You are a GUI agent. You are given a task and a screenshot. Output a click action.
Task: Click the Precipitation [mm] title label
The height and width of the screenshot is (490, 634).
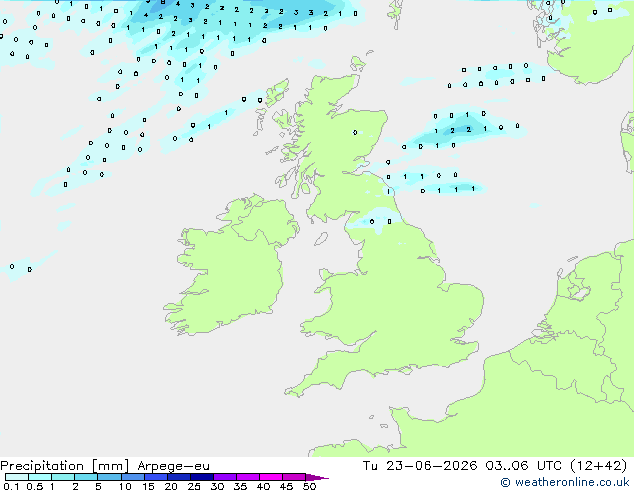click(x=65, y=466)
